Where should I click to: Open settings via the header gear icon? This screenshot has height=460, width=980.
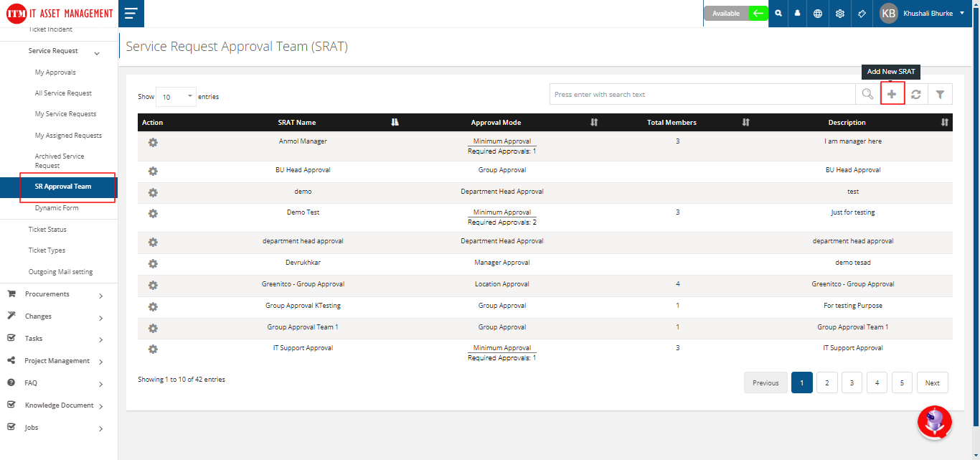pyautogui.click(x=840, y=14)
